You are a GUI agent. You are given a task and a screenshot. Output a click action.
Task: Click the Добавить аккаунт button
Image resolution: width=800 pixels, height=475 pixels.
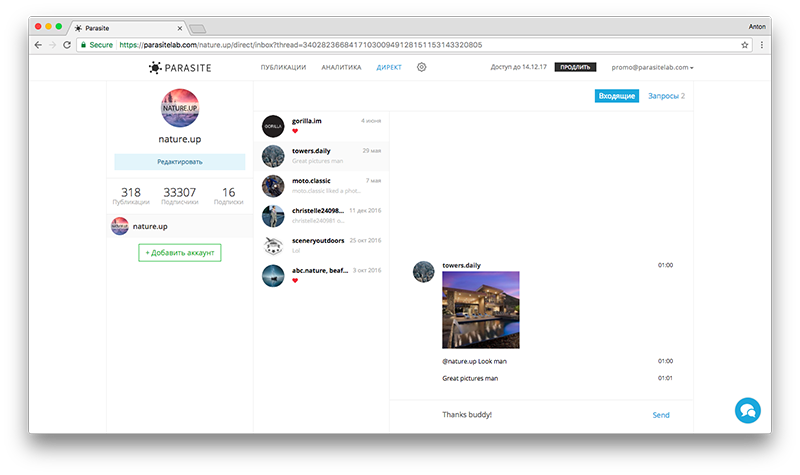180,252
